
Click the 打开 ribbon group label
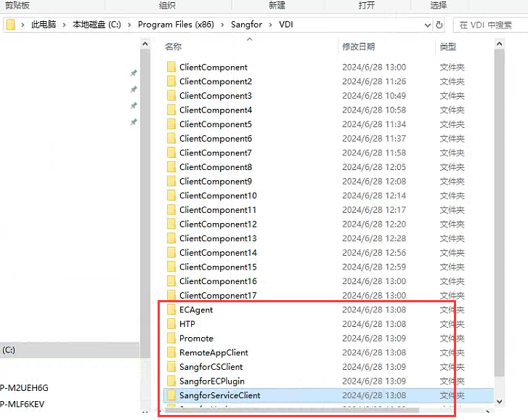(366, 5)
